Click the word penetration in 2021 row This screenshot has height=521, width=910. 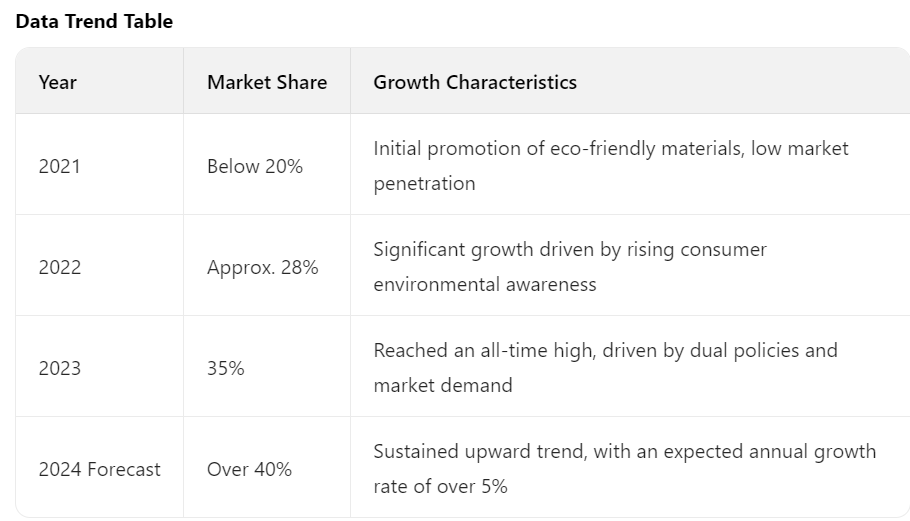(x=424, y=183)
